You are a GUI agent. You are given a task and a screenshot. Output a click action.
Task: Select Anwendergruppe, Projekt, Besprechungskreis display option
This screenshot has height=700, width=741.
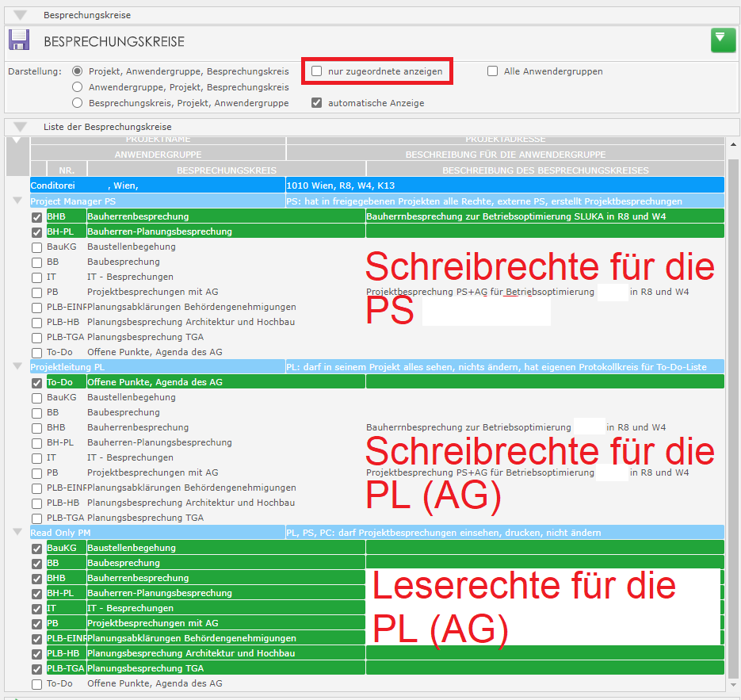point(77,87)
